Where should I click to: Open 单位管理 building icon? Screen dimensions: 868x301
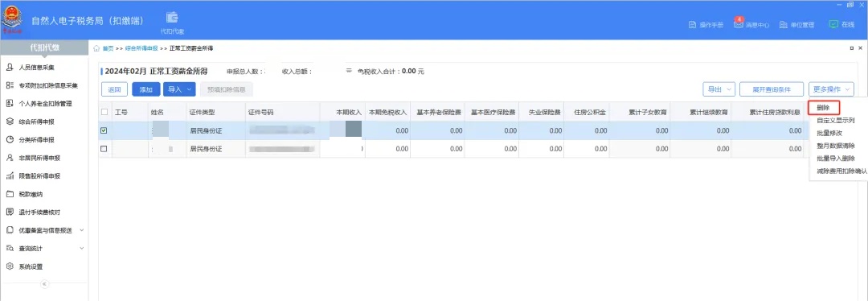784,25
